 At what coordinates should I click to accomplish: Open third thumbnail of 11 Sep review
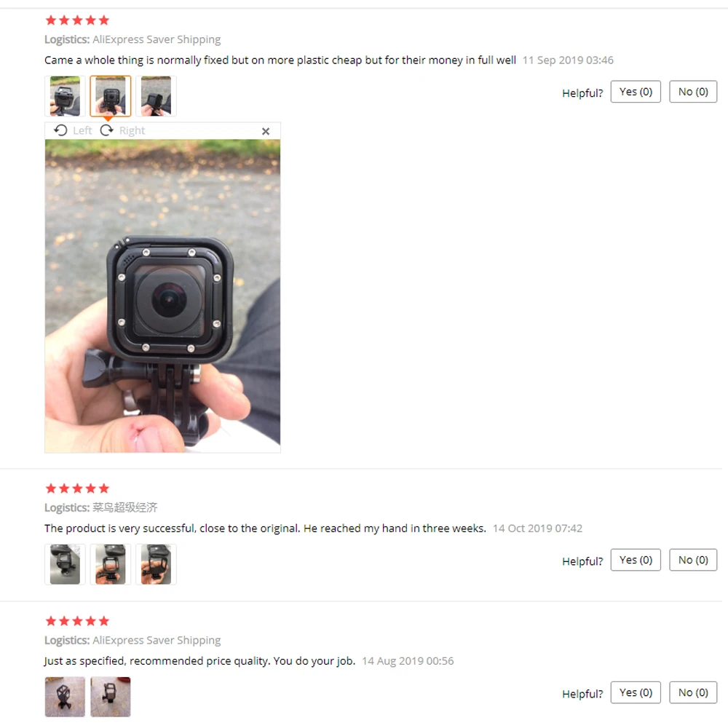coord(156,96)
